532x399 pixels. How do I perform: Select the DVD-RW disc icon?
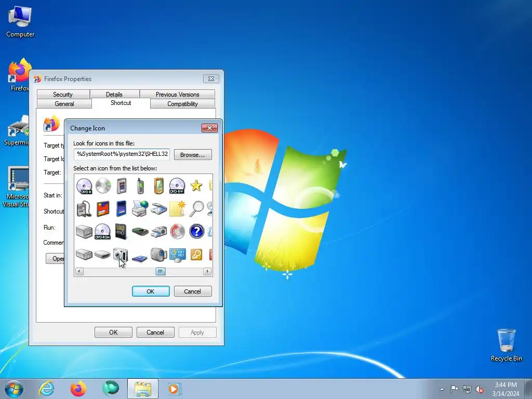tap(177, 186)
